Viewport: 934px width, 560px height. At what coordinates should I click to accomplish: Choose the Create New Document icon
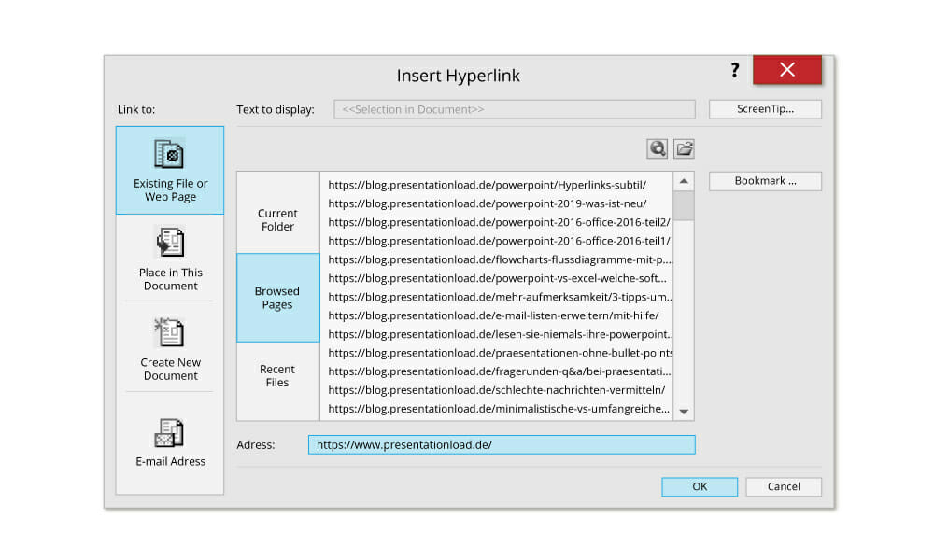pyautogui.click(x=170, y=332)
